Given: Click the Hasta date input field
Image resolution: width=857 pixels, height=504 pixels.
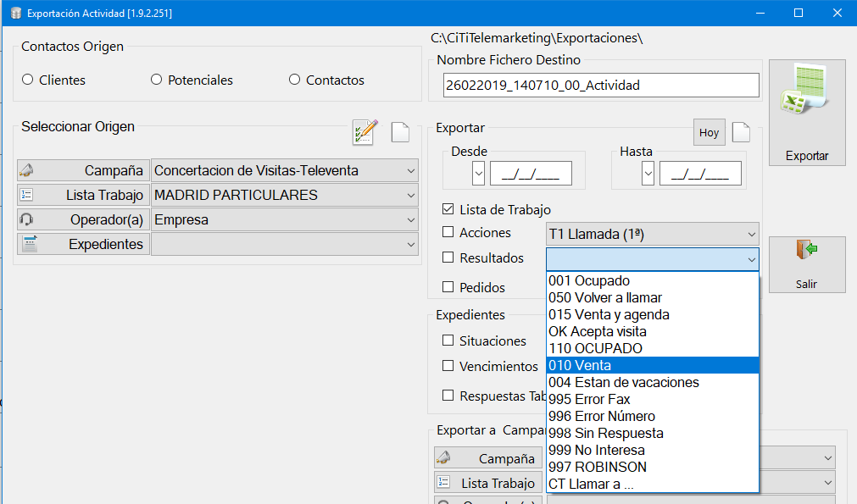Looking at the screenshot, I should click(x=700, y=174).
